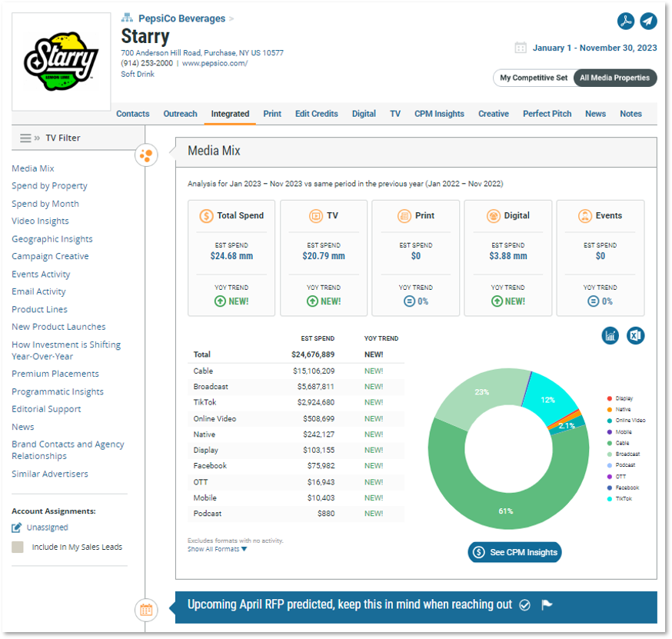
Task: Click the Events card icon
Action: pos(585,215)
